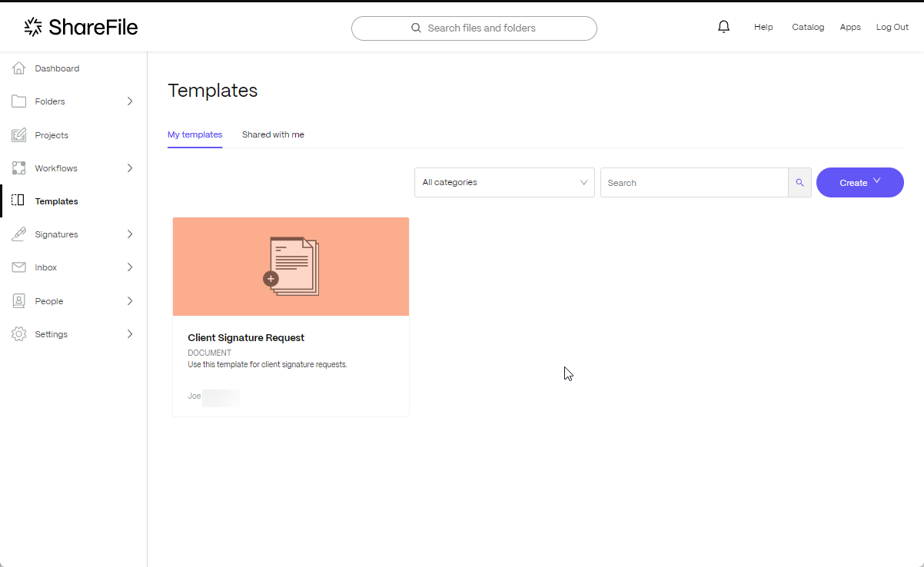Click Log Out
The height and width of the screenshot is (567, 924).
click(x=892, y=27)
